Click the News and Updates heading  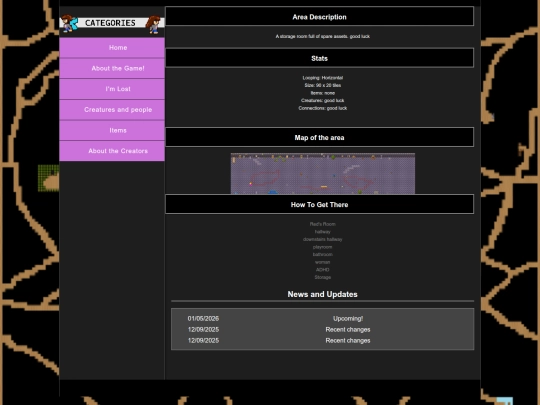[323, 294]
